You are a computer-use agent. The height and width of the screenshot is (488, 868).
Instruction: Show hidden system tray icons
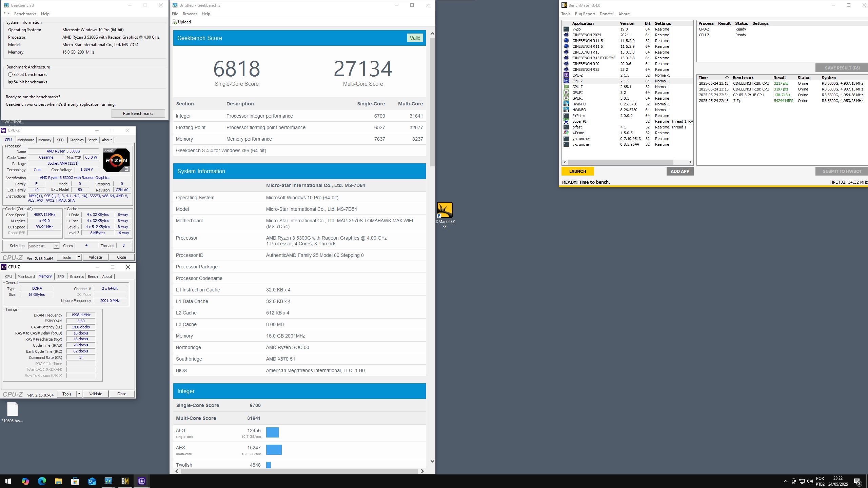pyautogui.click(x=785, y=481)
